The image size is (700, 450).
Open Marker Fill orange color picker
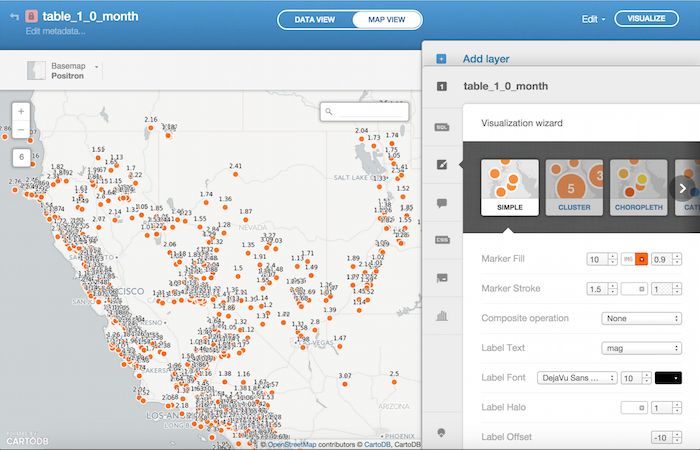(642, 259)
